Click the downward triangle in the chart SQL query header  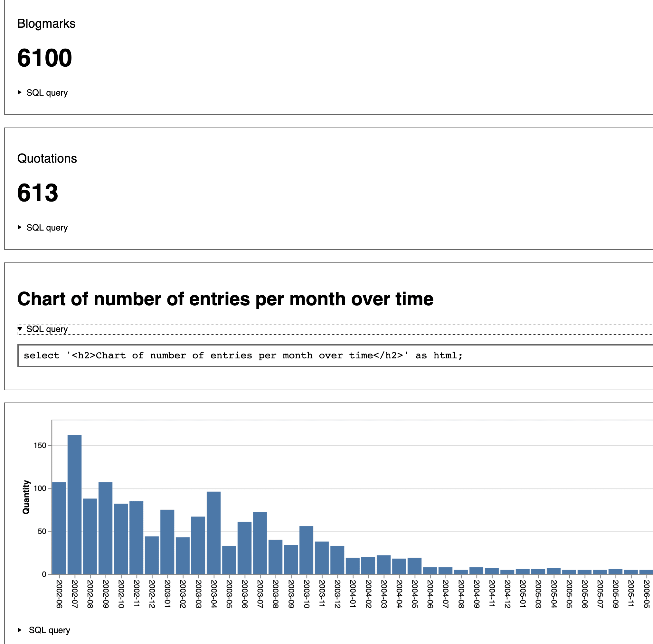point(21,329)
